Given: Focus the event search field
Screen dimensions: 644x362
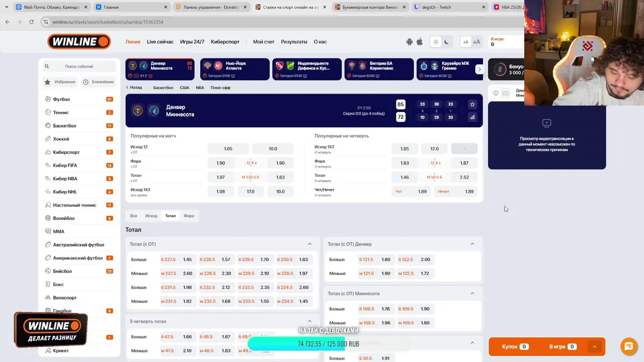Looking at the screenshot, I should [x=79, y=66].
